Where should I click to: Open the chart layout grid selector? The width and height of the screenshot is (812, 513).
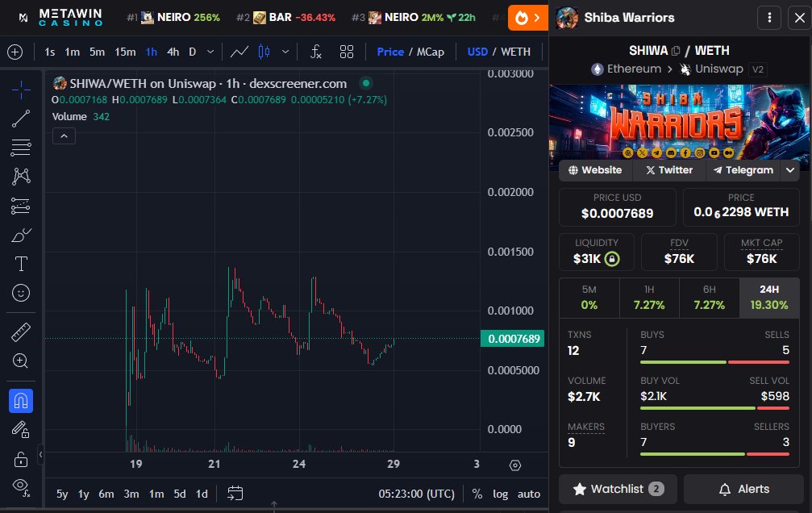[347, 52]
